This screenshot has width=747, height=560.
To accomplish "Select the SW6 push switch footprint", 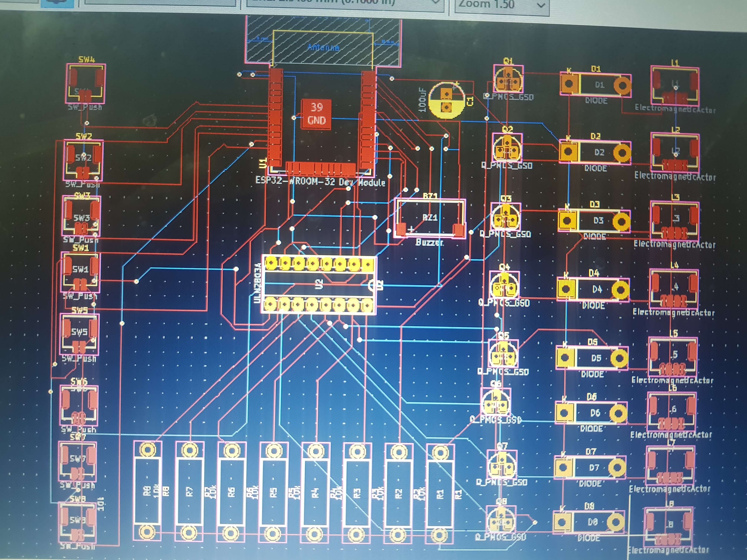I will 79,405.
